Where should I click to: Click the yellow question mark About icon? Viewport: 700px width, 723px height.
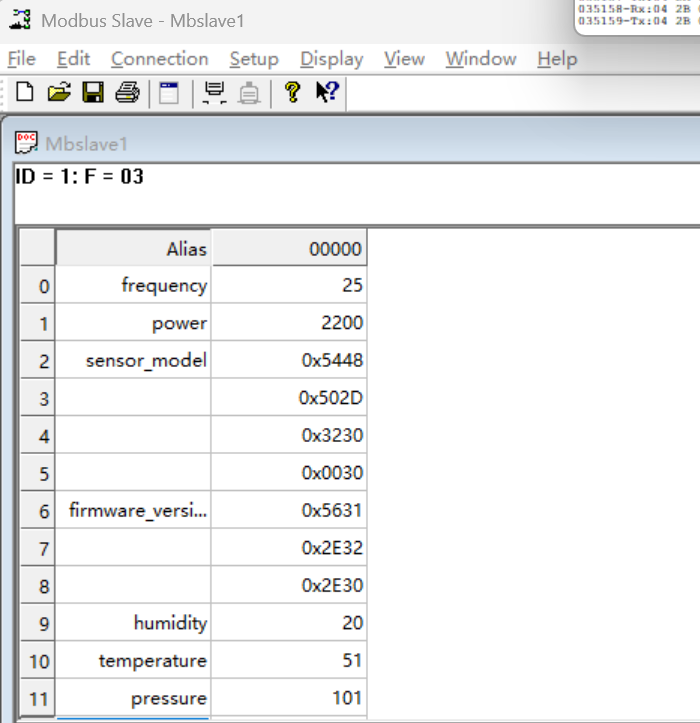click(292, 93)
